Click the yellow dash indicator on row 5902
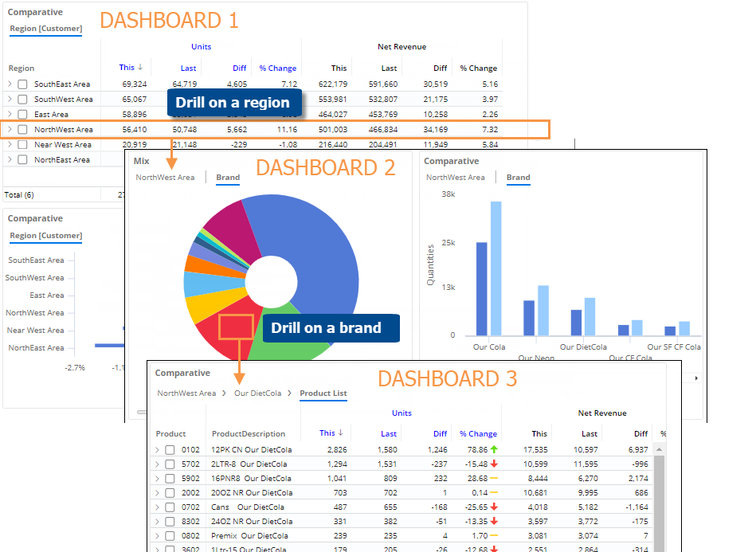 click(494, 478)
